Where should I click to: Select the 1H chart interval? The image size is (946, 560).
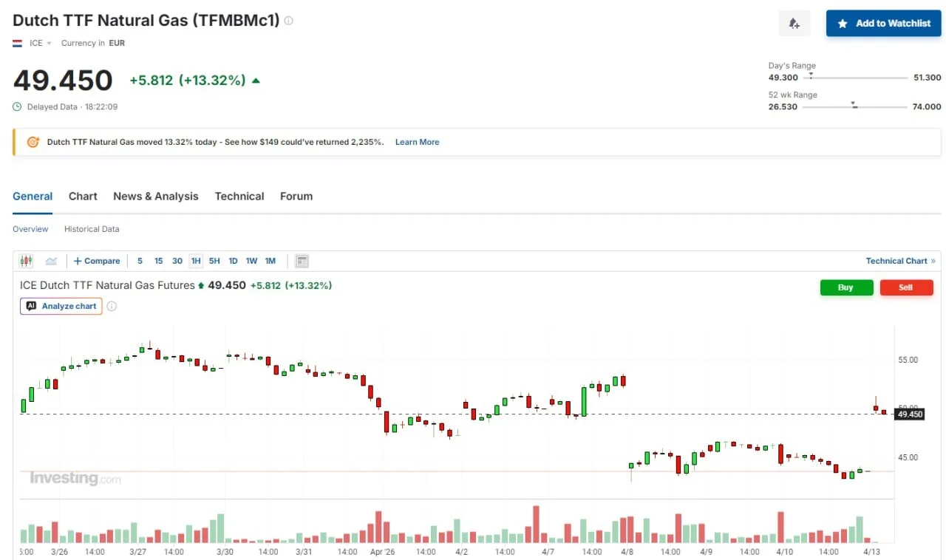(196, 261)
